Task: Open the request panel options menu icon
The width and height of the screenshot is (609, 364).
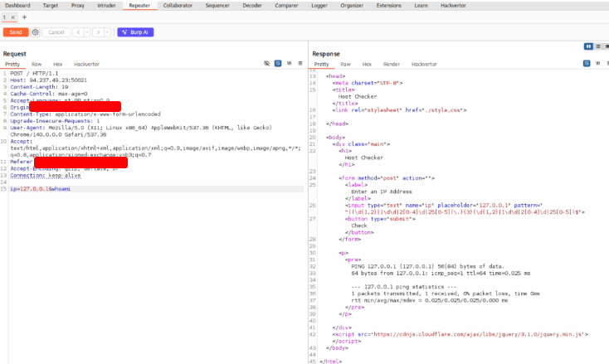Action: pos(300,63)
